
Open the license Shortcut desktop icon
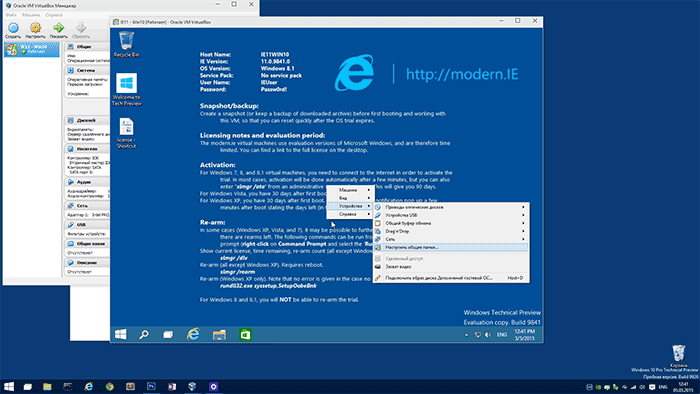pos(126,133)
